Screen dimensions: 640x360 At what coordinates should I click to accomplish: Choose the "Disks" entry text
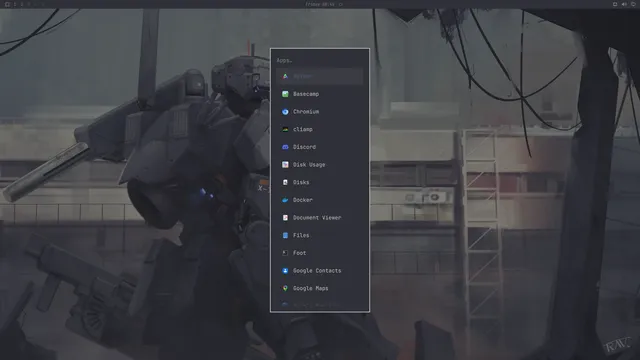pyautogui.click(x=301, y=182)
